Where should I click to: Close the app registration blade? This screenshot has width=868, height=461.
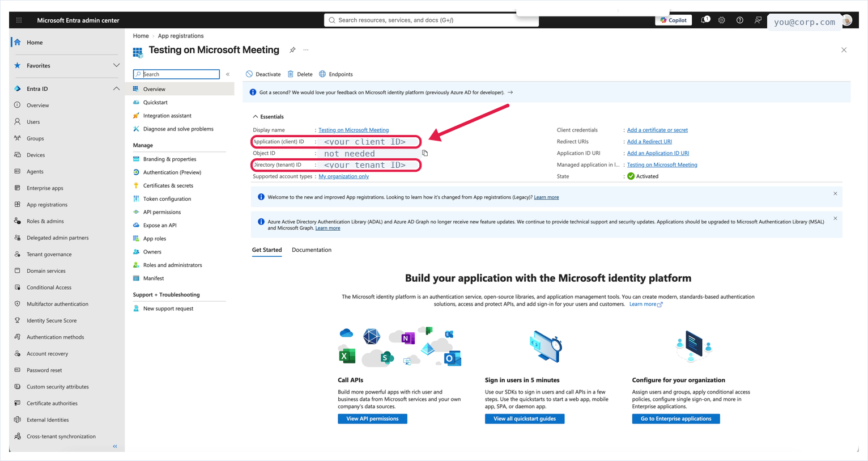pyautogui.click(x=844, y=50)
